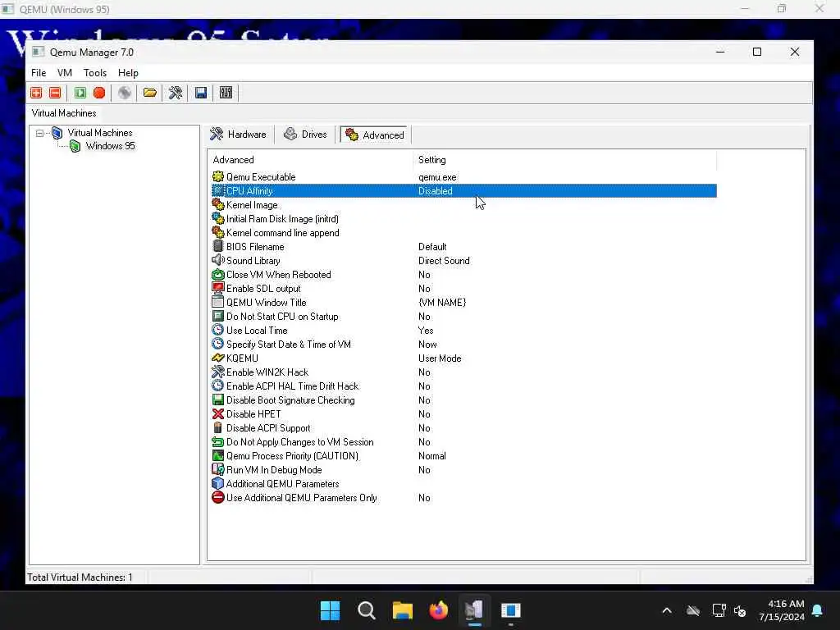The width and height of the screenshot is (840, 630).
Task: Click the red plus new VM toolbar icon
Action: pos(36,93)
